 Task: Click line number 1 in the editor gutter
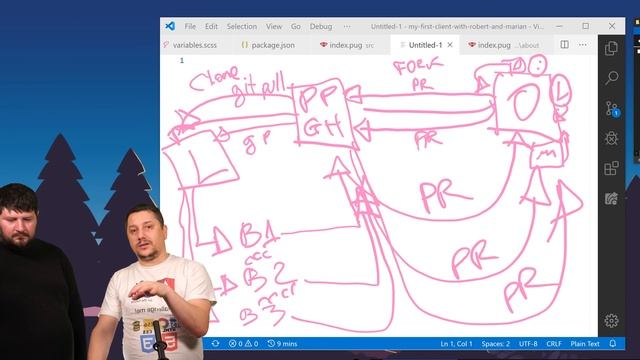click(182, 60)
